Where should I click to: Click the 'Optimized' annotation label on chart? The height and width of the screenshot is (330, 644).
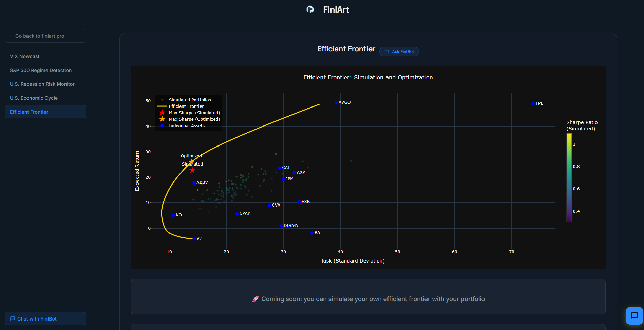(x=191, y=156)
